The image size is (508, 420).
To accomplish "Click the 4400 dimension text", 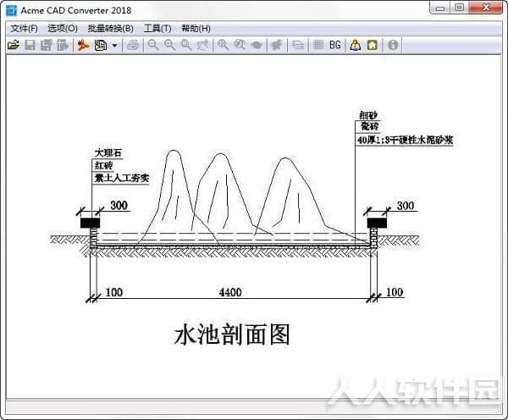I will coord(230,292).
